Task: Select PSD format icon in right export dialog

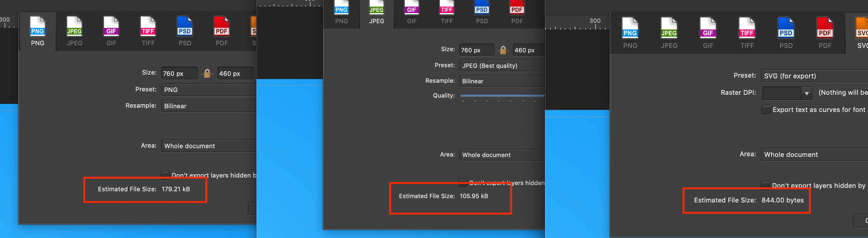Action: [x=786, y=28]
